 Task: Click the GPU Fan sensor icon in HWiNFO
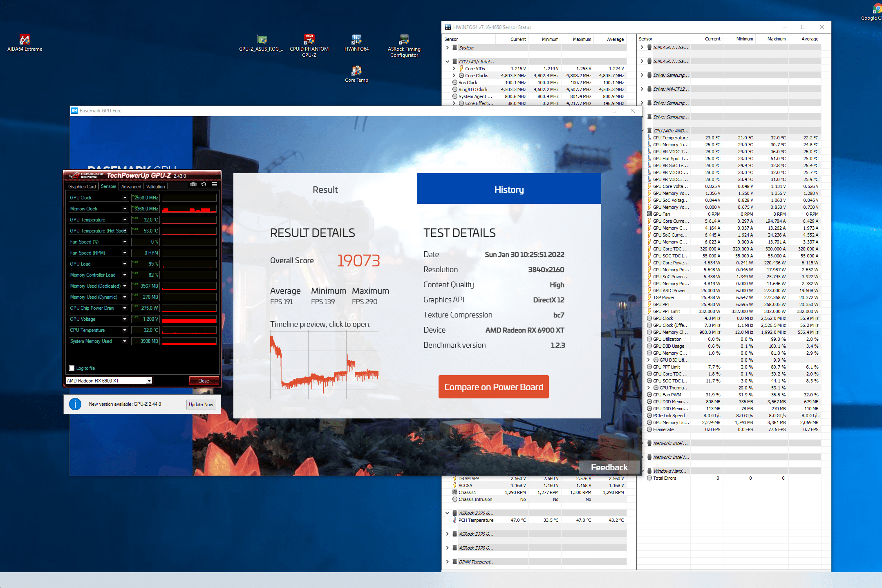[649, 214]
